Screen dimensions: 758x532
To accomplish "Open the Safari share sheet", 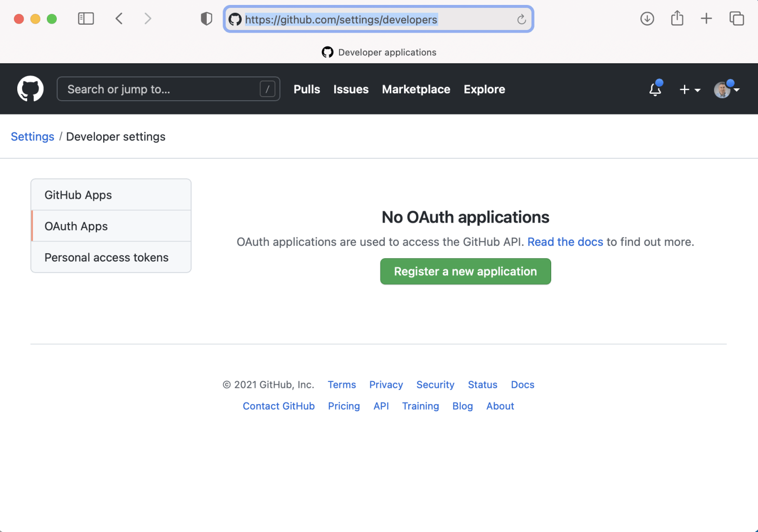I will coord(677,19).
